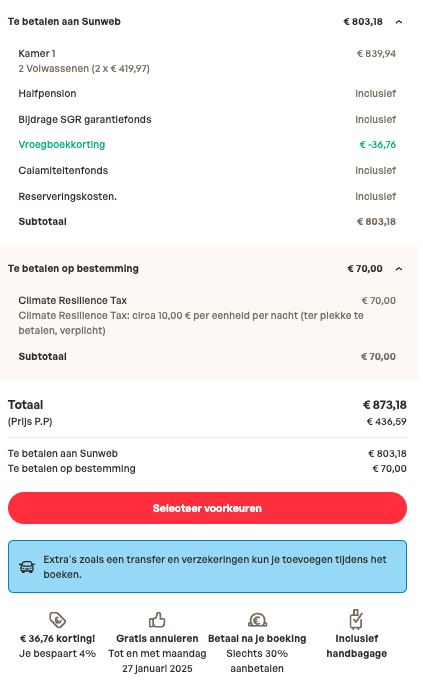This screenshot has width=423, height=685.
Task: Click the Inclusief handbagage label
Action: pyautogui.click(x=357, y=646)
